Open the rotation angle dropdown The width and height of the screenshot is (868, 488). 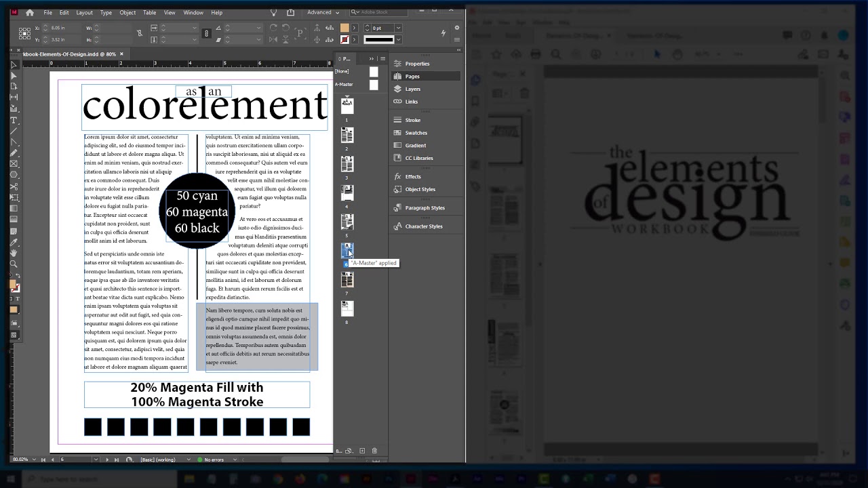[x=258, y=28]
